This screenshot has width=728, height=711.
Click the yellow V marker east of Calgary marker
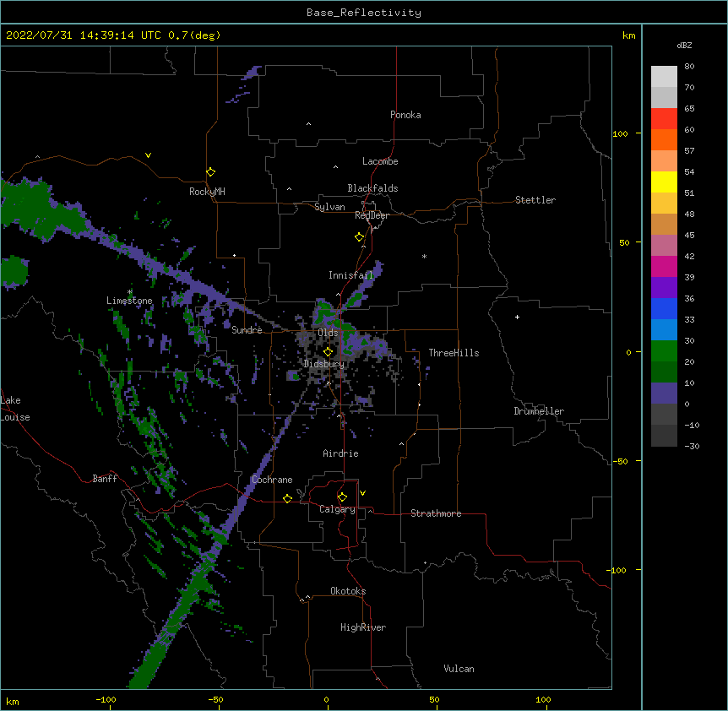click(x=362, y=493)
